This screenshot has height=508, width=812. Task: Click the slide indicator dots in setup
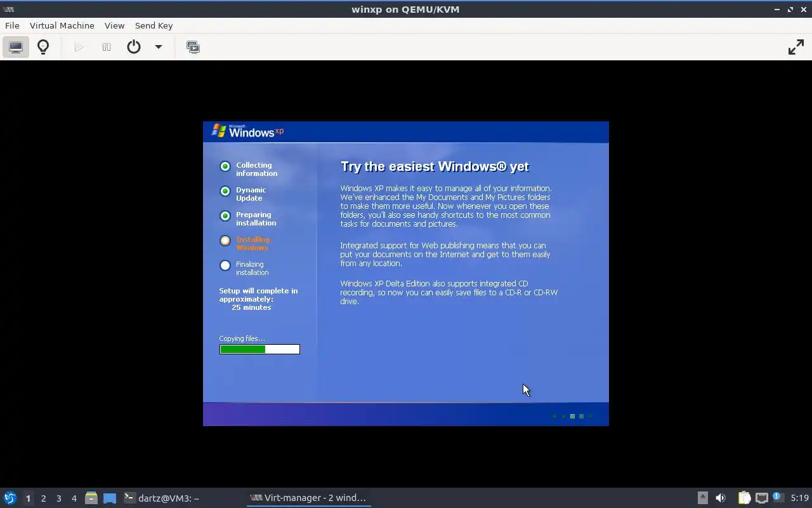572,417
